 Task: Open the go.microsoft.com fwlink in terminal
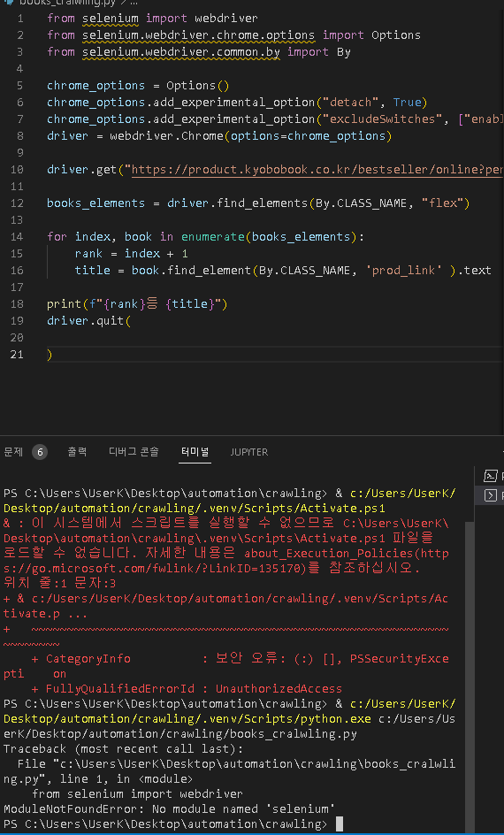226,561
